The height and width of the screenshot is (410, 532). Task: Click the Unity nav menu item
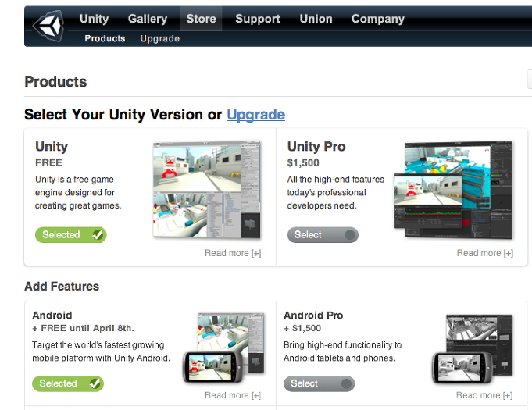[94, 19]
